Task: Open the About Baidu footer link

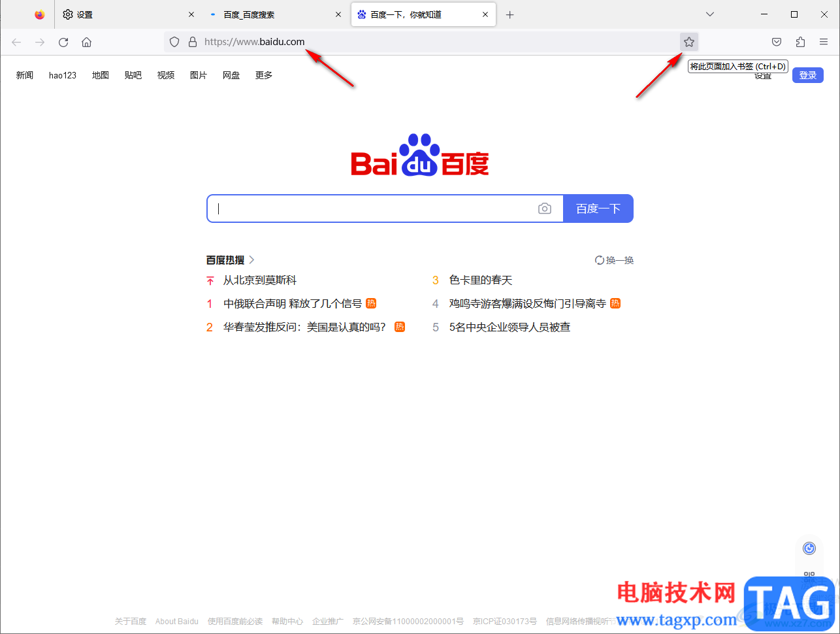Action: (177, 622)
